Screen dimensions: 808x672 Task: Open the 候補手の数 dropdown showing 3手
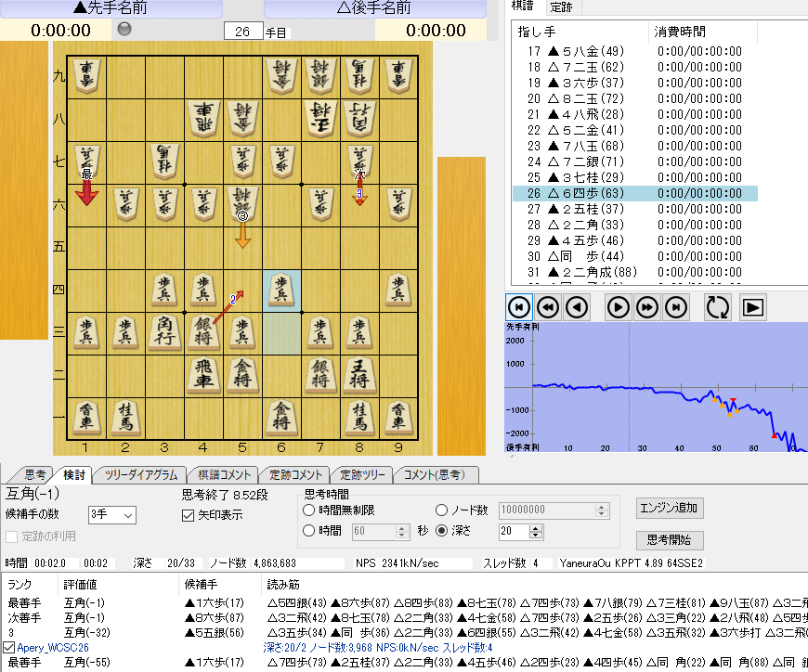pyautogui.click(x=111, y=514)
